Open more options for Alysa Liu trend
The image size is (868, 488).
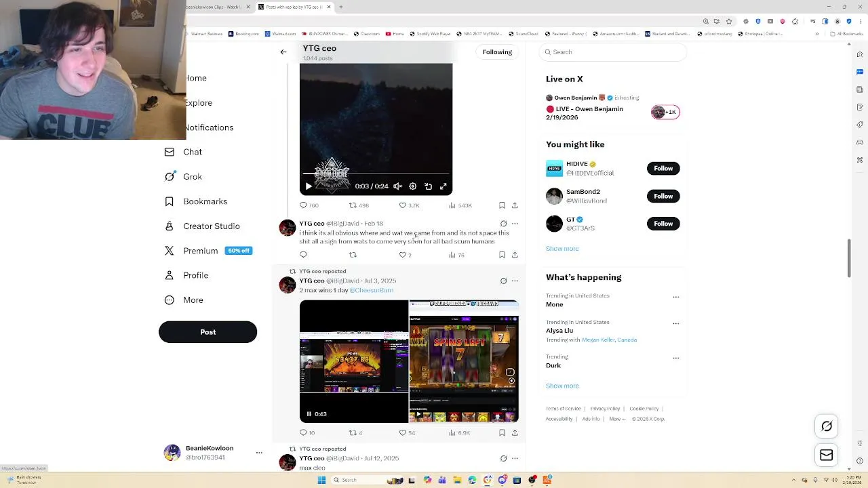(675, 323)
